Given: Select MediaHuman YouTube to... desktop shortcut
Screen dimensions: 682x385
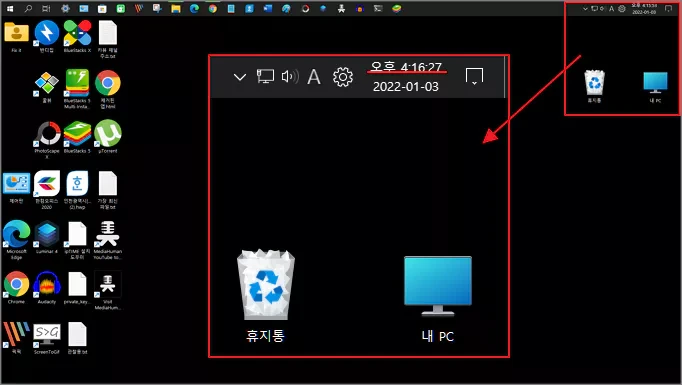Looking at the screenshot, I should point(107,240).
